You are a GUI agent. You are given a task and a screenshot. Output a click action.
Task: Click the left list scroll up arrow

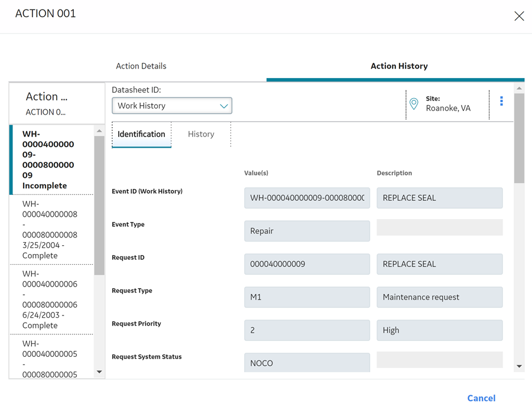pos(99,131)
